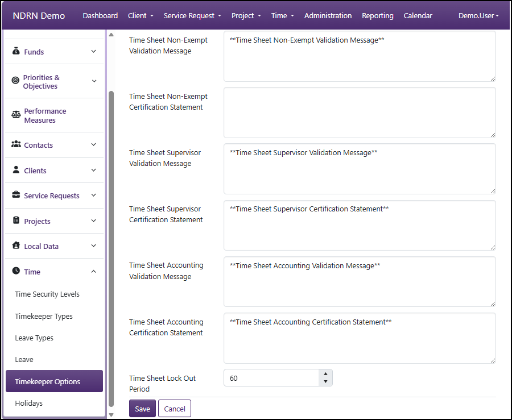Open the Project navbar dropdown
This screenshot has height=420, width=512.
point(246,16)
